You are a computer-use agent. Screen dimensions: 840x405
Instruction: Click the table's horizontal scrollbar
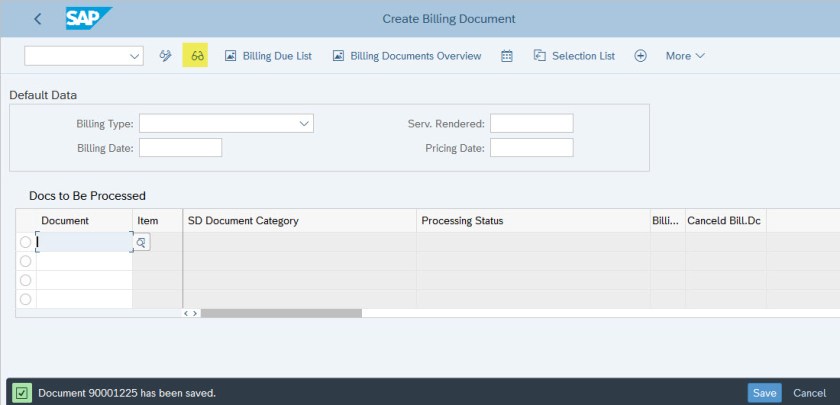281,313
